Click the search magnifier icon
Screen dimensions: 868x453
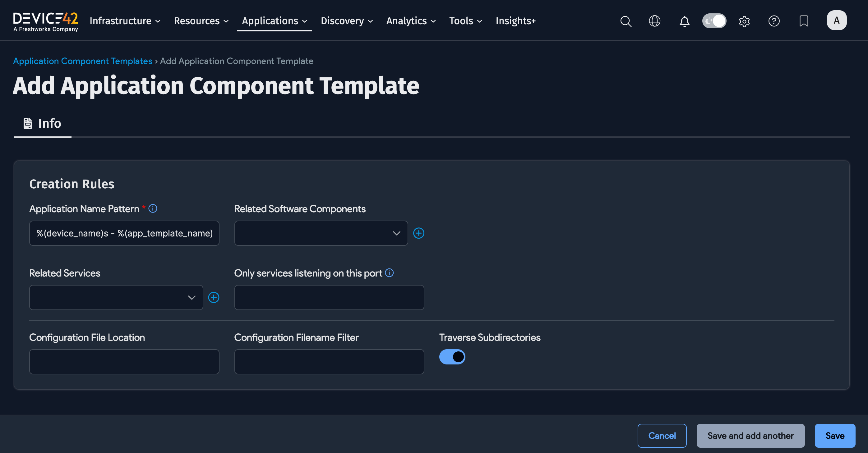pyautogui.click(x=626, y=21)
